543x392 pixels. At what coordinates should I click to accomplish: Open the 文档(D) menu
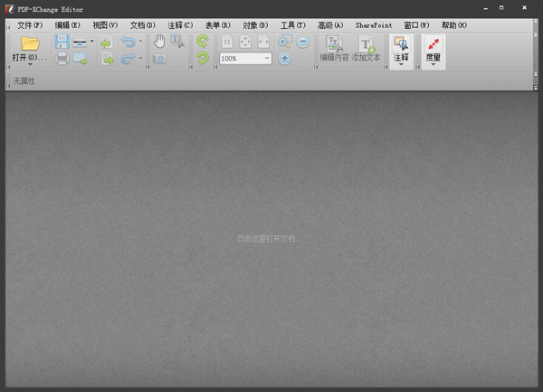pyautogui.click(x=143, y=25)
